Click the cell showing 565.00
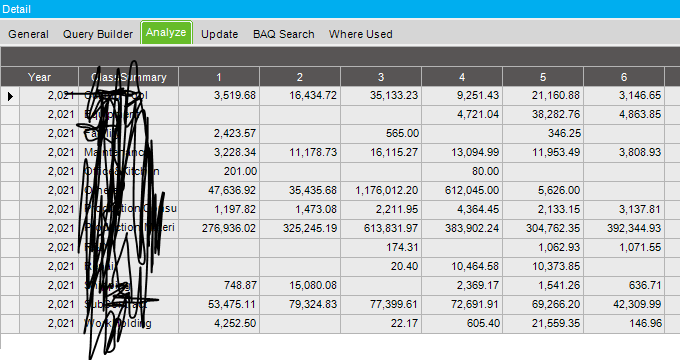This screenshot has height=360, width=680. click(381, 134)
